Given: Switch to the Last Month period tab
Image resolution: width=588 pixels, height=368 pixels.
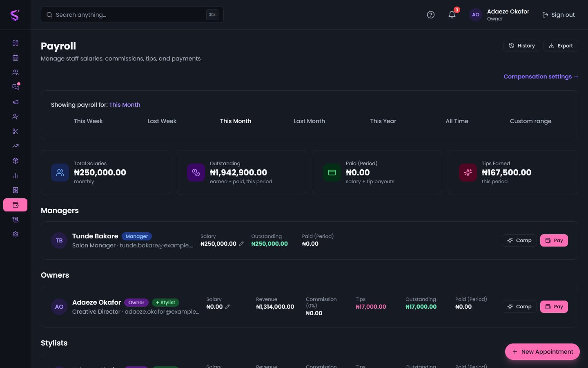Looking at the screenshot, I should [310, 121].
